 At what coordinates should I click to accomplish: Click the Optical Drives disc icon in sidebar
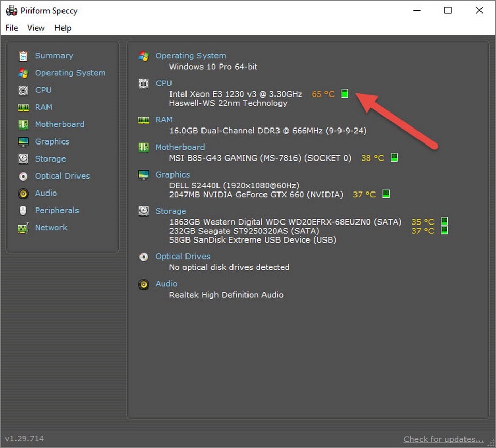point(23,177)
